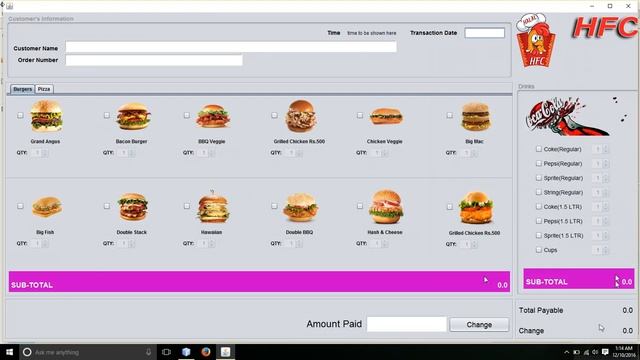Check the Chicken Veggie checkbox

(360, 116)
